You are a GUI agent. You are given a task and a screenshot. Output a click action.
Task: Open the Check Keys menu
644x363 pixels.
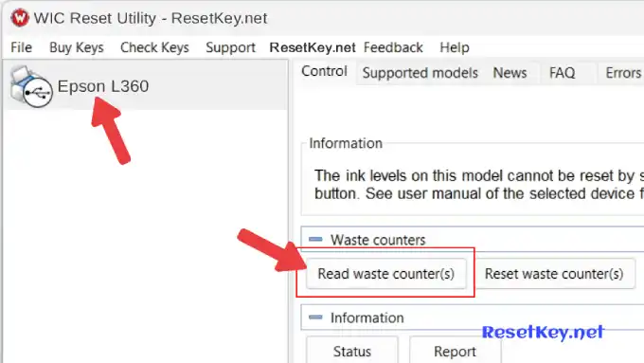click(x=154, y=47)
